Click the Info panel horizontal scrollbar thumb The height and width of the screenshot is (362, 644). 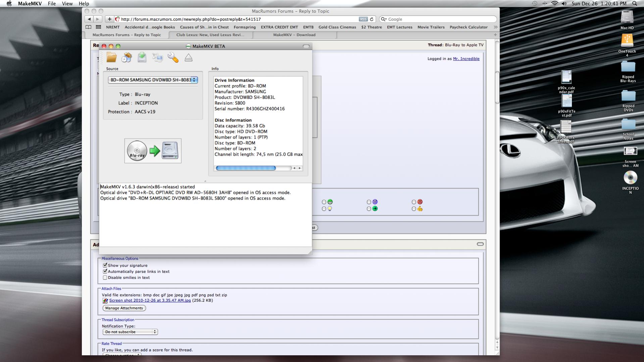tap(246, 168)
